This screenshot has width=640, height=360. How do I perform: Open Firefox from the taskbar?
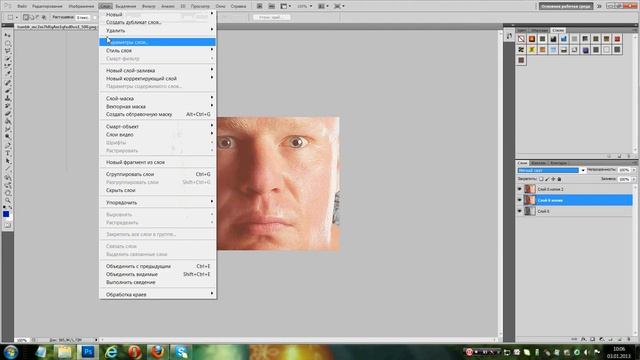point(158,352)
